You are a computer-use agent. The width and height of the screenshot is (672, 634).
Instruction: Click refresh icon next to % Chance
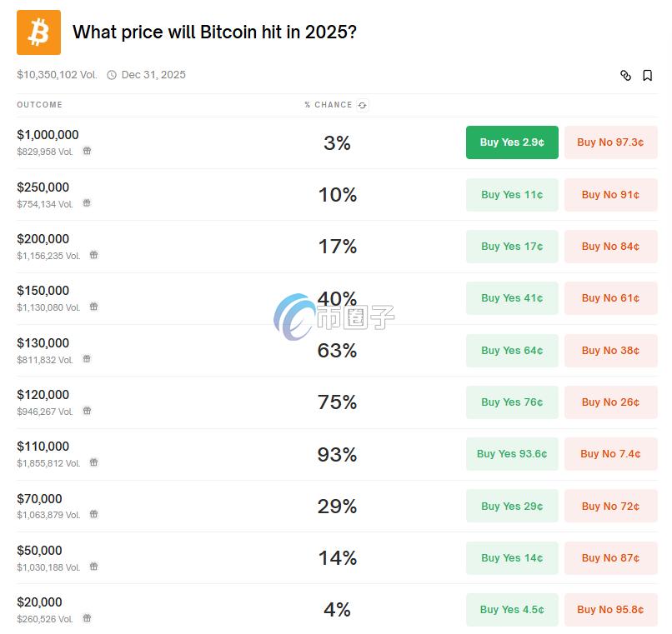[362, 105]
